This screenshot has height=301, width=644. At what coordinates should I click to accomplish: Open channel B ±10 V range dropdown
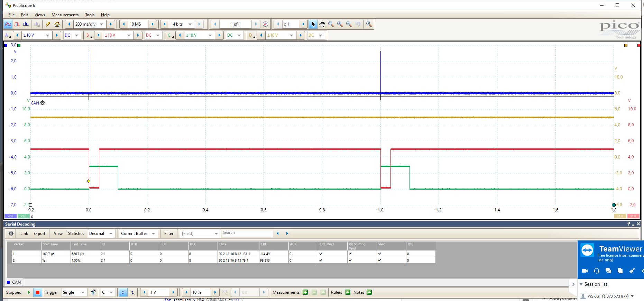[129, 35]
